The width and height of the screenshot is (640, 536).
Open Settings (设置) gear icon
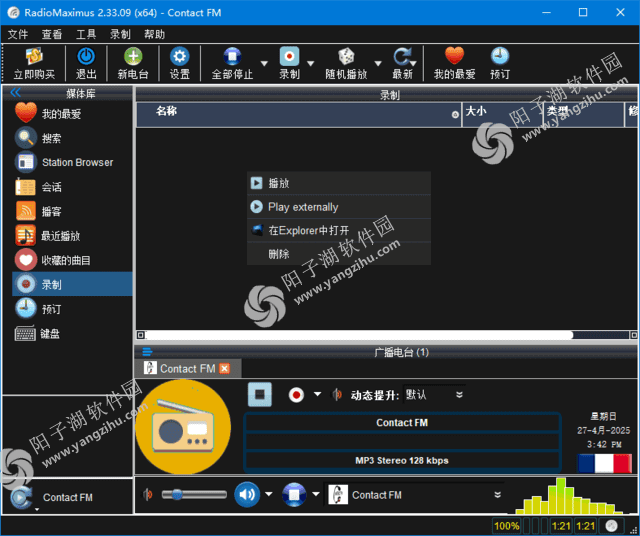click(180, 63)
